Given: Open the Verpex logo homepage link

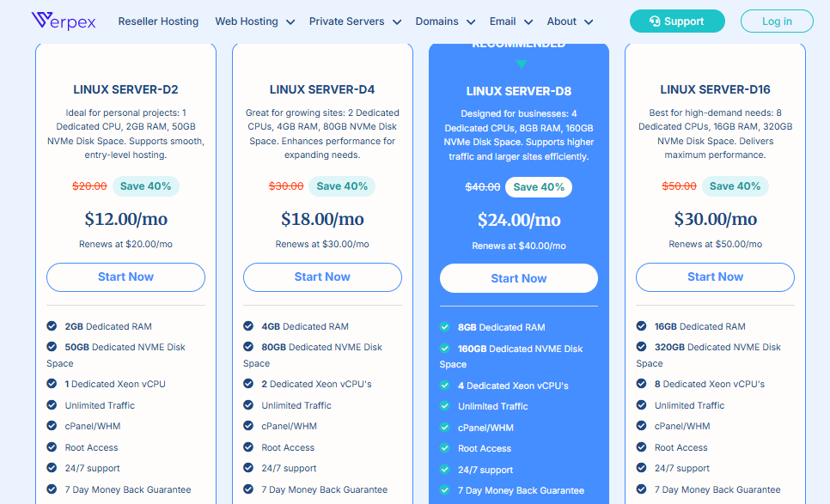Looking at the screenshot, I should click(x=64, y=21).
